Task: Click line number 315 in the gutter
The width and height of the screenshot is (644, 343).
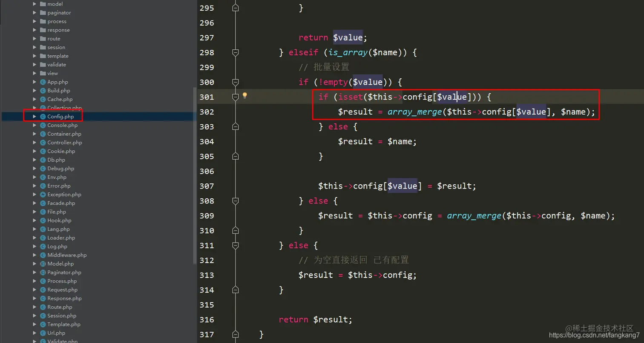Action: pyautogui.click(x=207, y=305)
